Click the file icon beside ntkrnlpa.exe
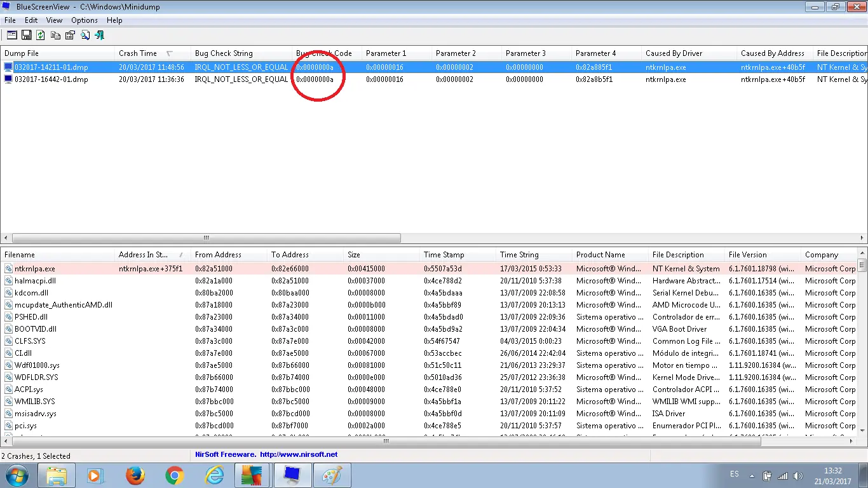 point(8,269)
